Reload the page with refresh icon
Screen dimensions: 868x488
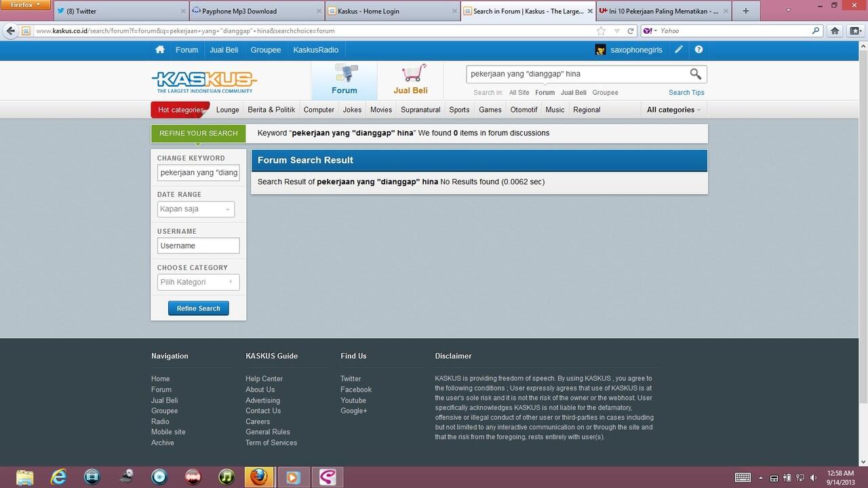630,30
